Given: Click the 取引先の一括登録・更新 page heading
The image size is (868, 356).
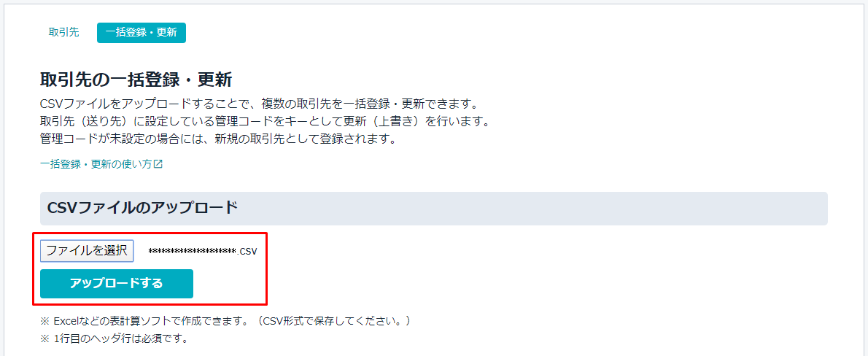Looking at the screenshot, I should pyautogui.click(x=136, y=80).
